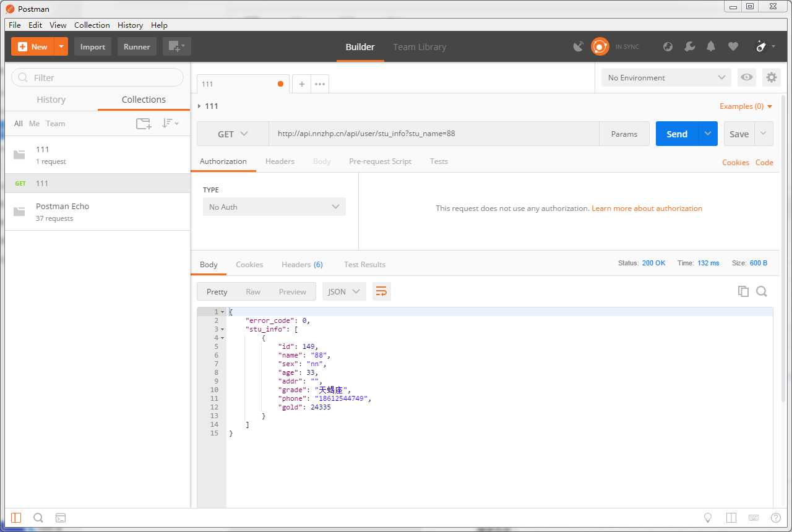Open the Collection menu

pyautogui.click(x=92, y=25)
